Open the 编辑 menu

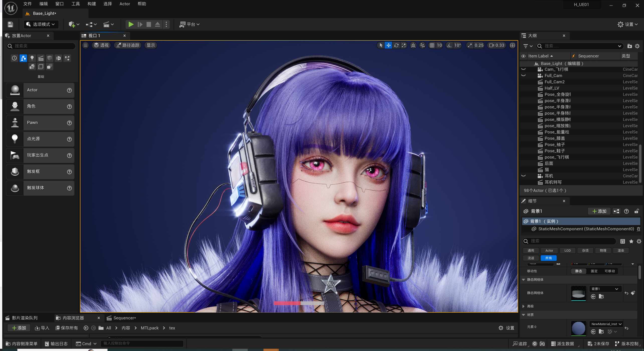(44, 4)
